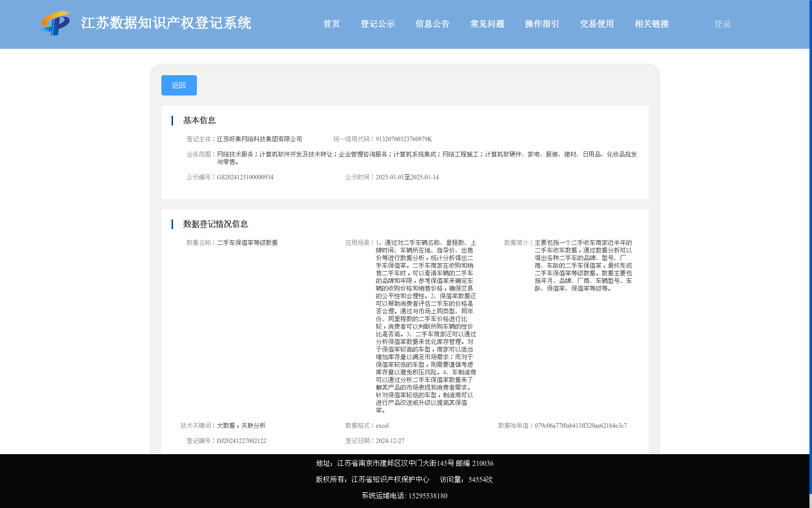Select hash value 079c06a77f0ab413ff320ae621b4e3c7

pyautogui.click(x=581, y=426)
